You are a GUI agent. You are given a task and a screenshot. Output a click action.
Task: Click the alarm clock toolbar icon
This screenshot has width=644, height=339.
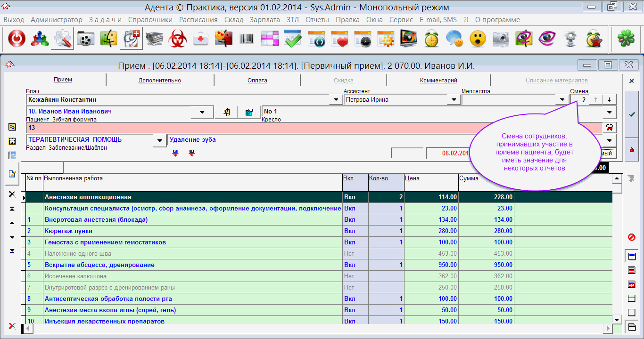(431, 40)
